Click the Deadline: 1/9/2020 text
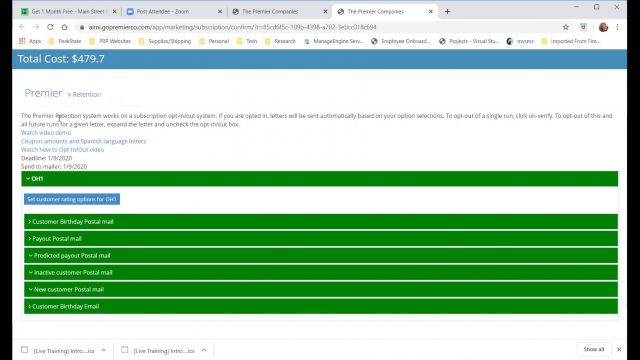 pos(47,158)
